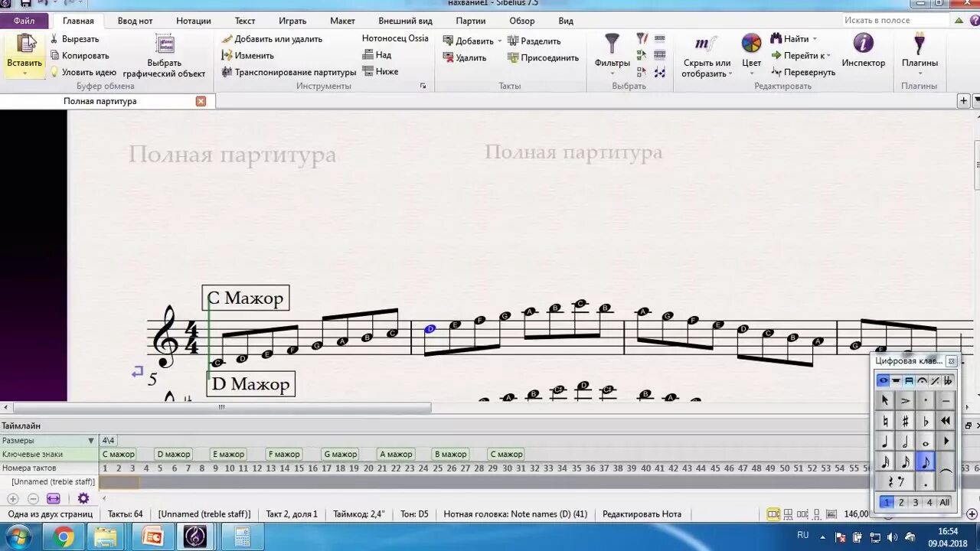Open the Перейти к dropdown
Viewport: 980px width, 551px height.
coord(829,55)
